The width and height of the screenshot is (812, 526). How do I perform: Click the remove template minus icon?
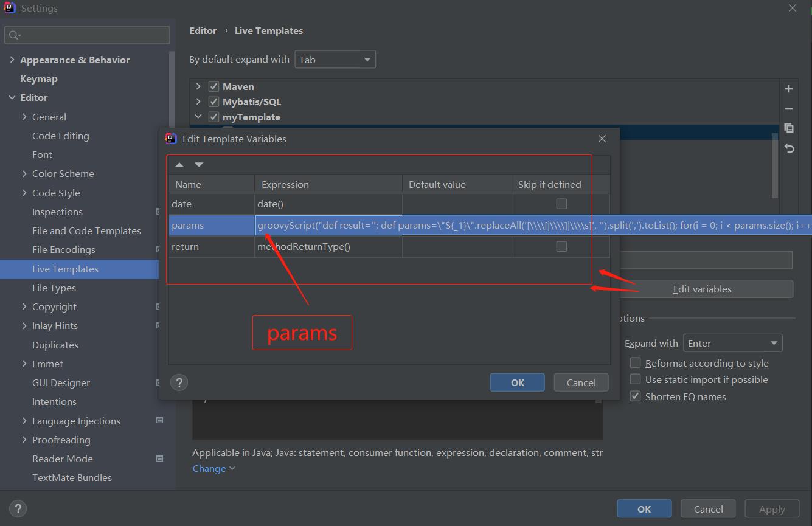pyautogui.click(x=789, y=109)
